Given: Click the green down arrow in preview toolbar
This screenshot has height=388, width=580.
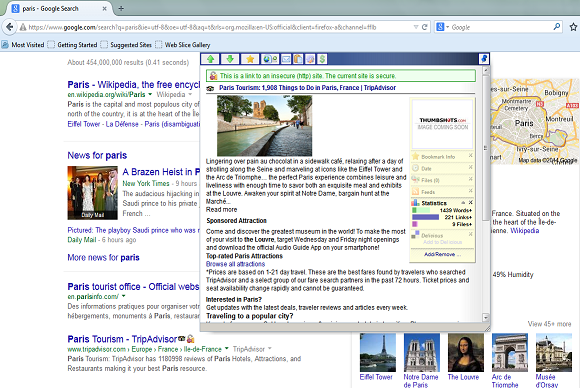Looking at the screenshot, I should click(230, 59).
